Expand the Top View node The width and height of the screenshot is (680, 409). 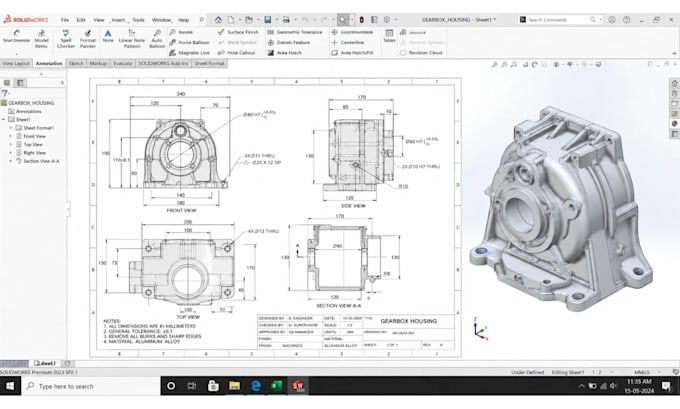(11, 144)
